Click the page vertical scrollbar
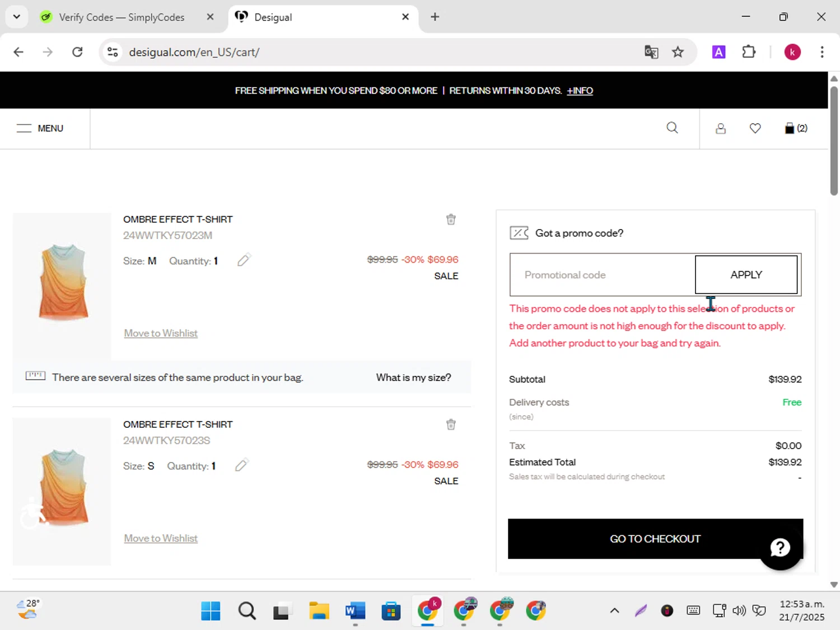 tap(834, 140)
